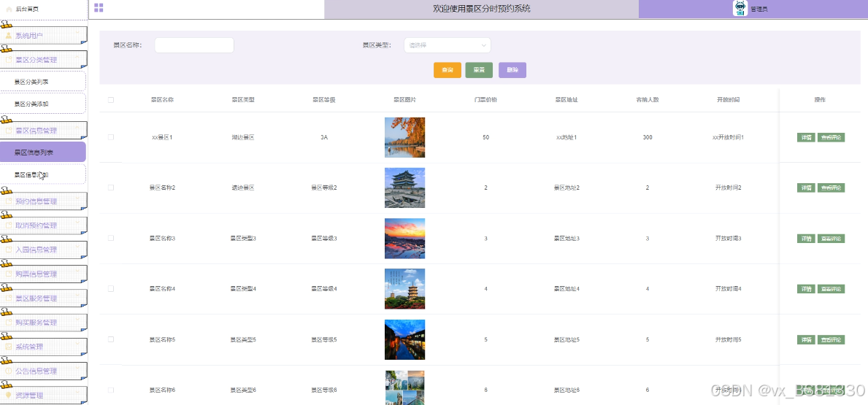This screenshot has height=405, width=868.
Task: Open 景区信息添加 submenu item
Action: 42,174
